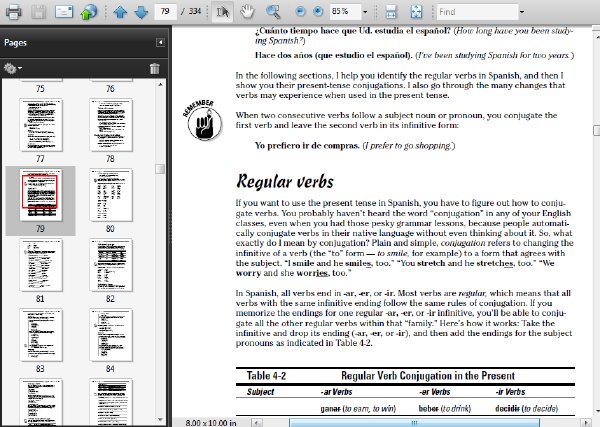Click the page size 8.00 x 10.00 in
The height and width of the screenshot is (427, 600).
pyautogui.click(x=211, y=423)
